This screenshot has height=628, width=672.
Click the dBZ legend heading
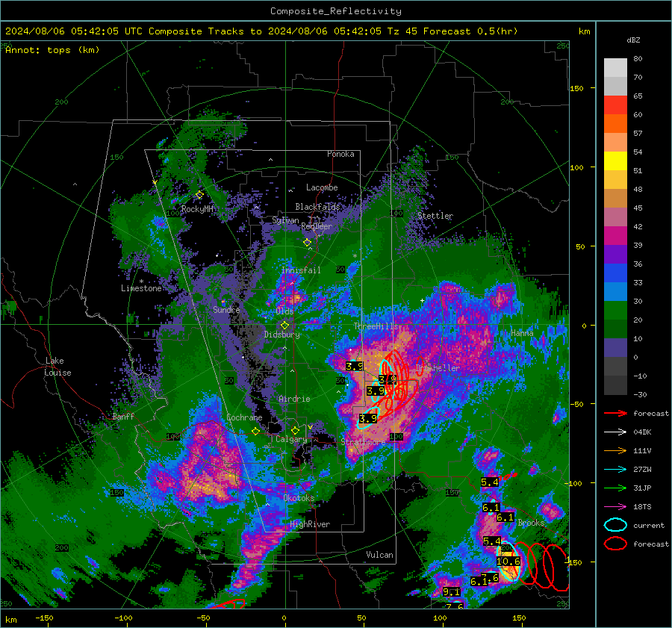click(633, 40)
